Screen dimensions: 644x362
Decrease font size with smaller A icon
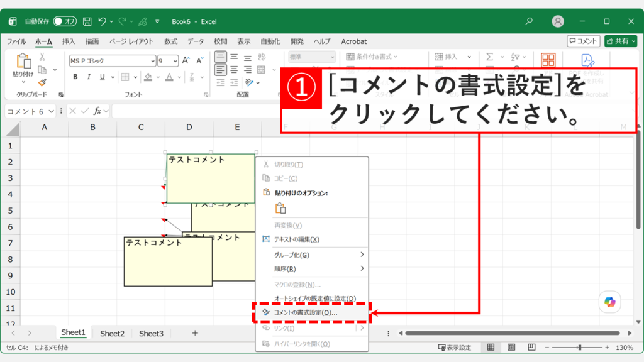point(200,61)
